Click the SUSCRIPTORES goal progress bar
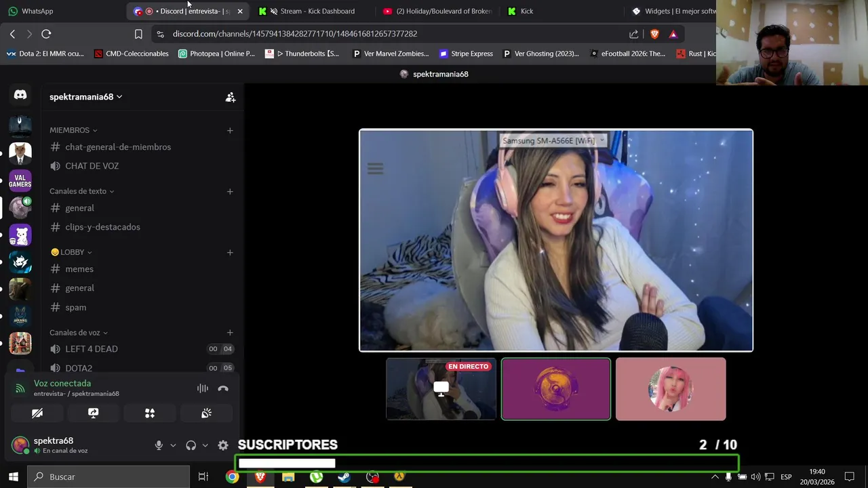The width and height of the screenshot is (868, 488). click(487, 464)
